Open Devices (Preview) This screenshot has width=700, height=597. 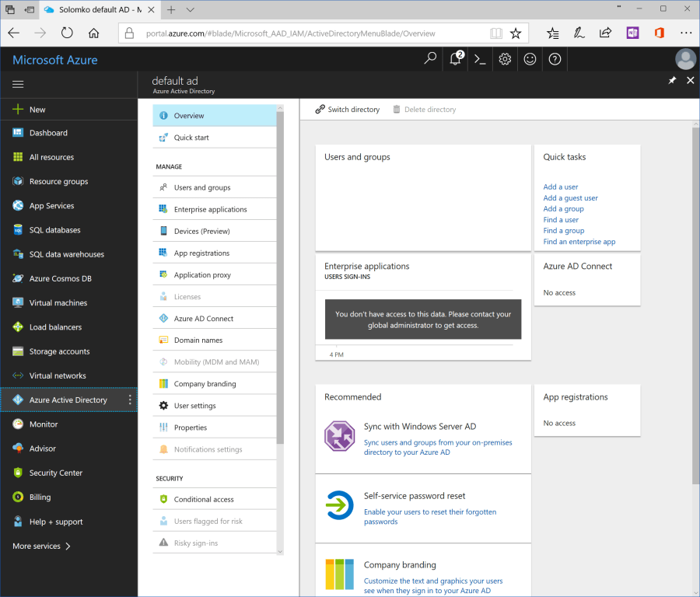click(x=215, y=231)
